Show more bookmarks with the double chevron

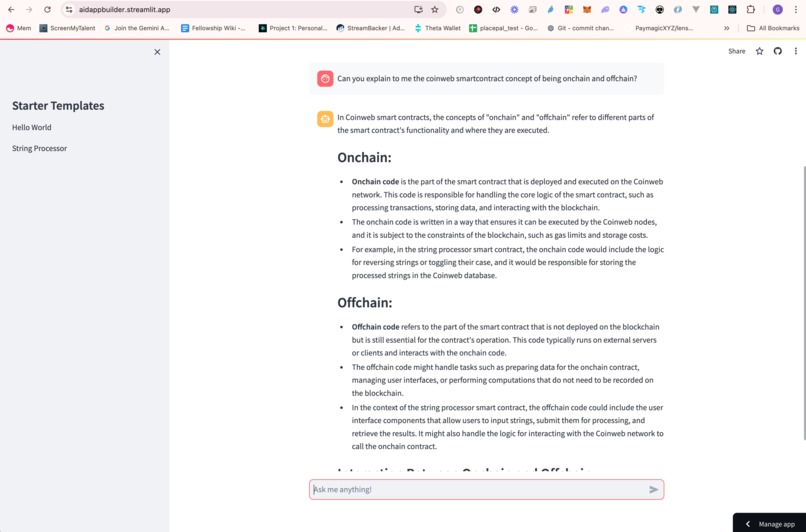726,28
